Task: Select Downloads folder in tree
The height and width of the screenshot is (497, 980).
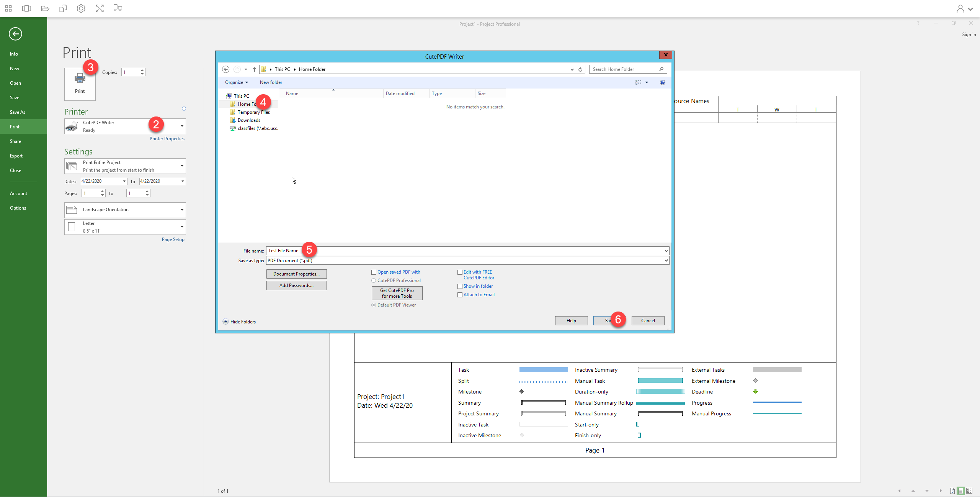Action: pyautogui.click(x=248, y=120)
